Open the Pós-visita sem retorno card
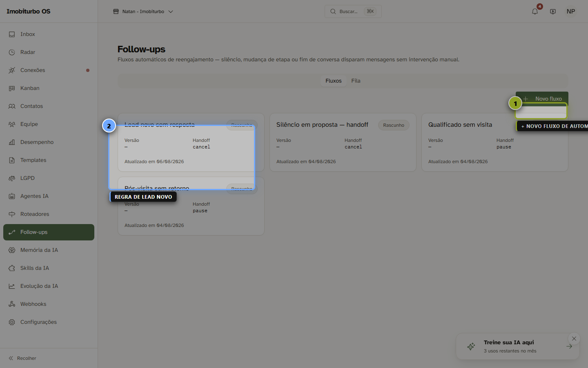 (x=191, y=206)
